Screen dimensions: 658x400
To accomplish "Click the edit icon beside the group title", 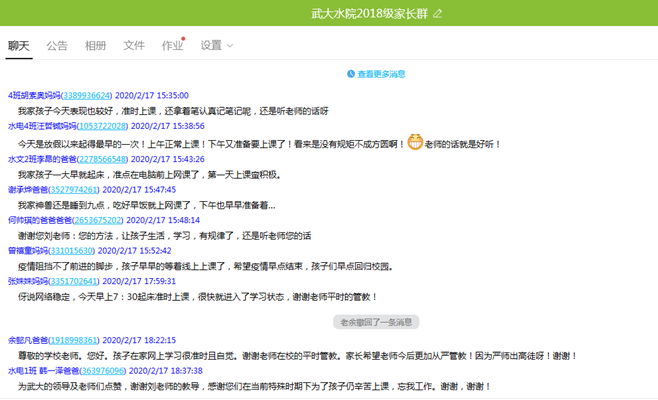I will pyautogui.click(x=435, y=13).
